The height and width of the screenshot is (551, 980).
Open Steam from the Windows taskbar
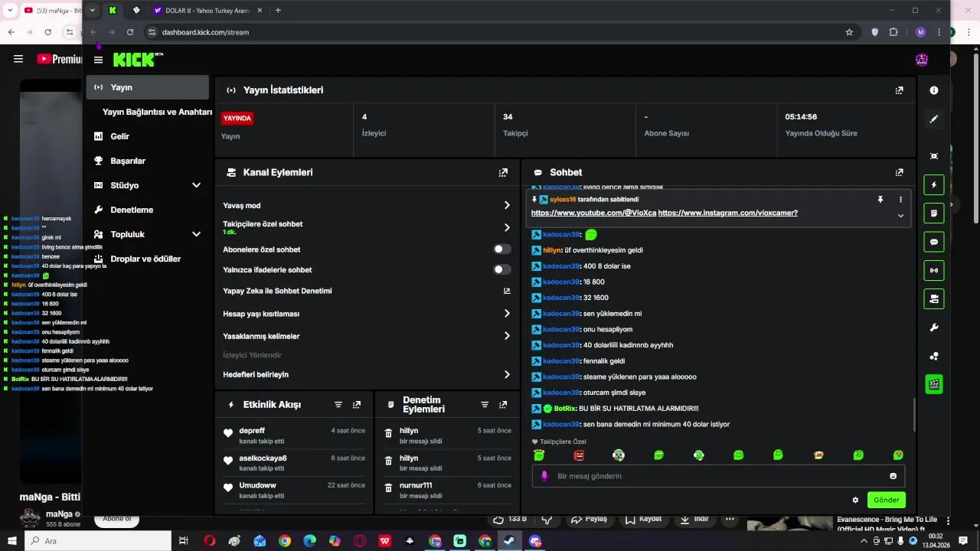pos(510,541)
